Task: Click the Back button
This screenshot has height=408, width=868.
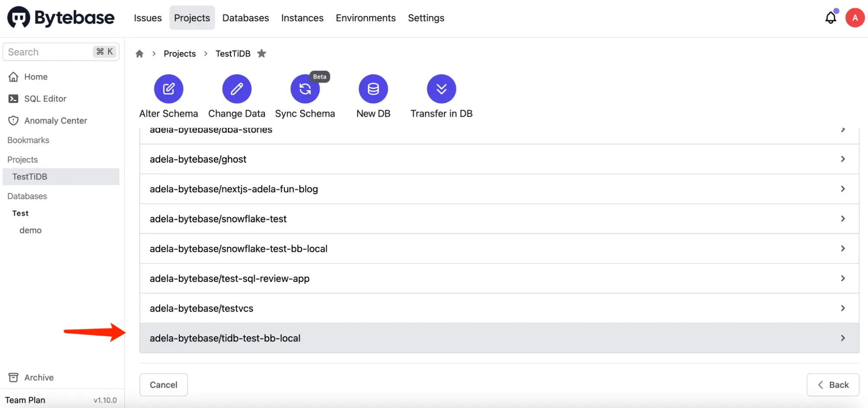Action: point(832,385)
